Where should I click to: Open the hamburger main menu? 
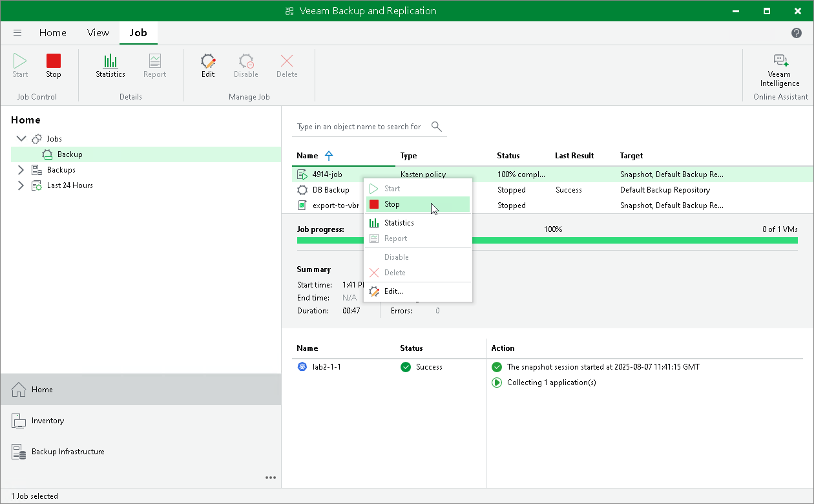[17, 33]
